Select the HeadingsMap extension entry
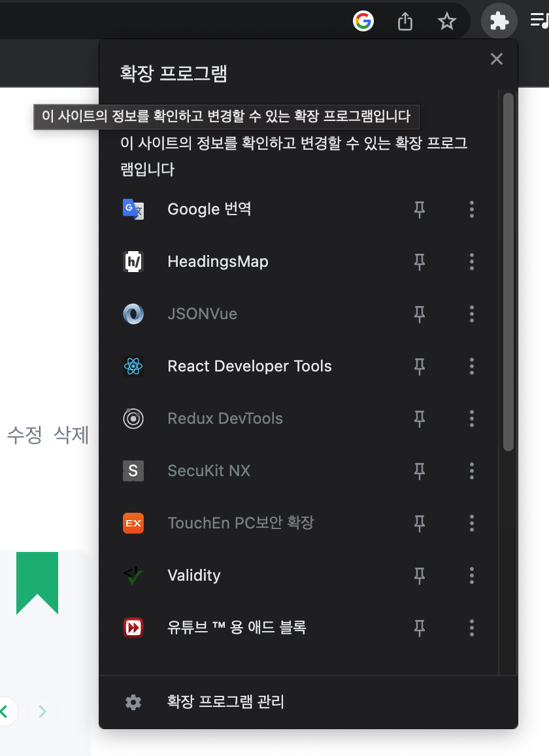This screenshot has width=549, height=756. (x=218, y=262)
